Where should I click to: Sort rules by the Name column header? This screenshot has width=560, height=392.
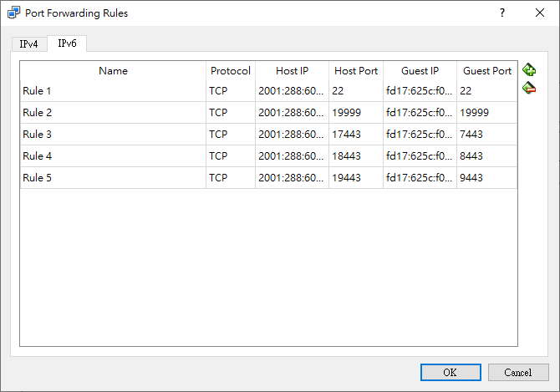[x=113, y=71]
